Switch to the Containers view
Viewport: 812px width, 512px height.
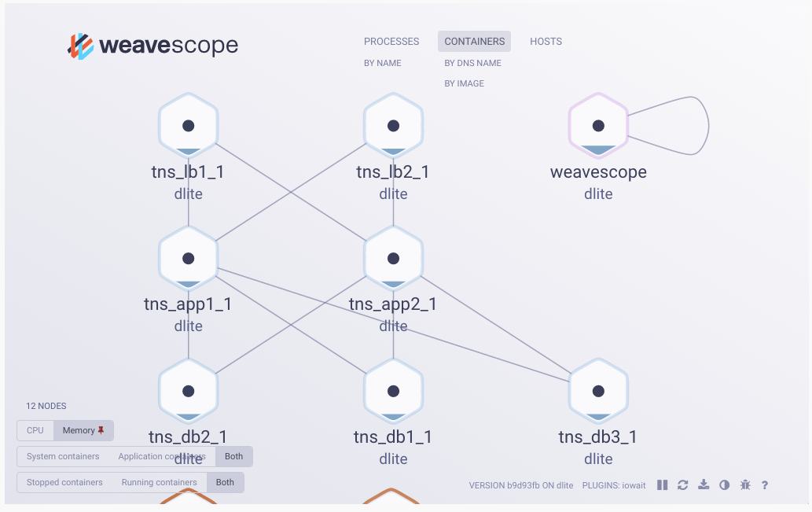[x=474, y=42]
